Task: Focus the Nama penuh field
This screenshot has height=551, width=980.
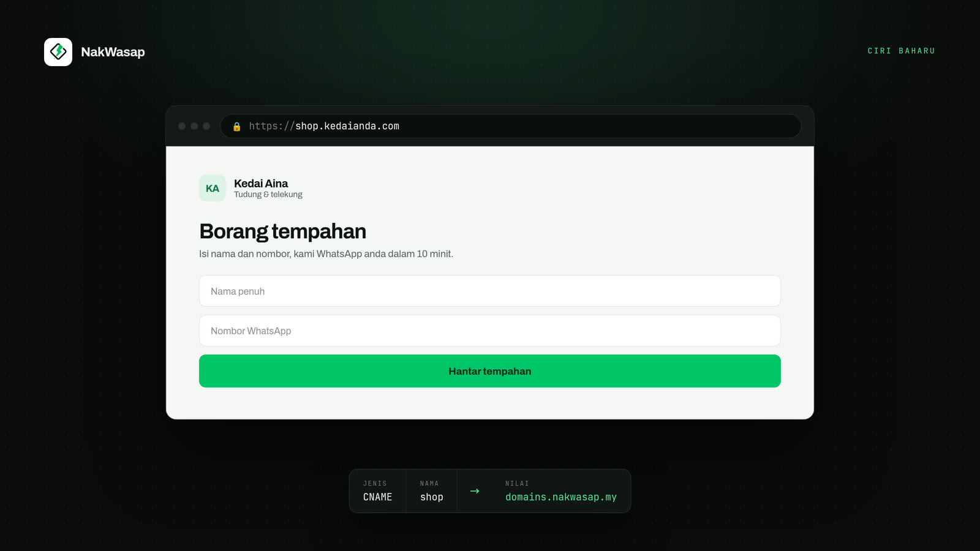Action: 490,291
